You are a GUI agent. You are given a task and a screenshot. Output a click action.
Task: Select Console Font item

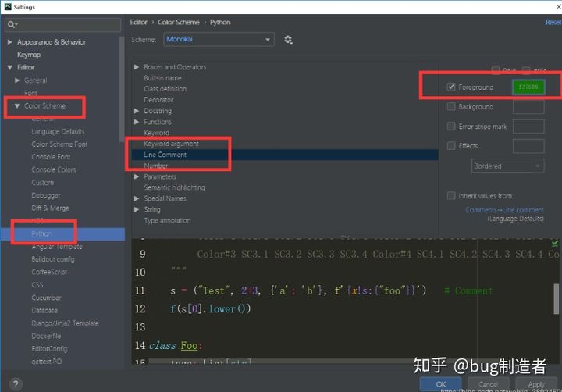pyautogui.click(x=51, y=157)
